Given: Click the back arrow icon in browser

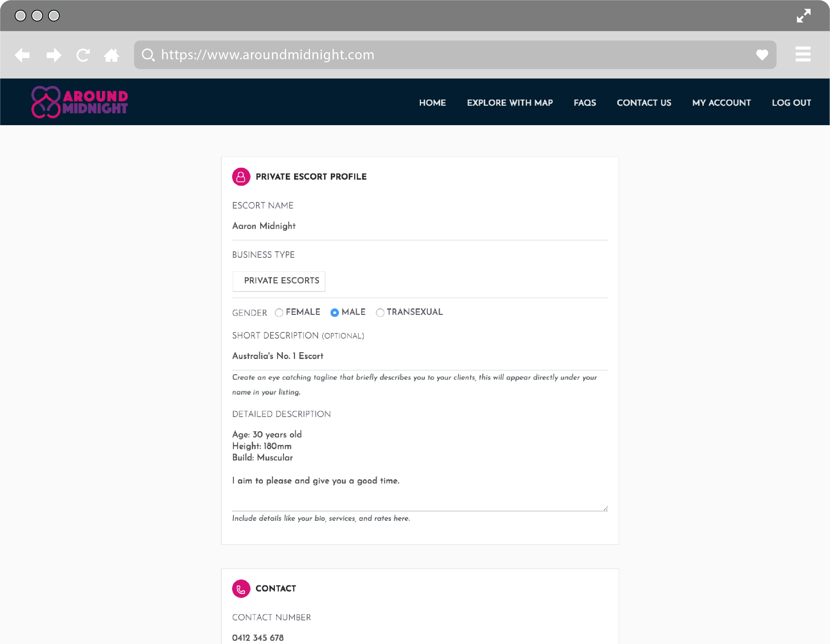Looking at the screenshot, I should [24, 54].
